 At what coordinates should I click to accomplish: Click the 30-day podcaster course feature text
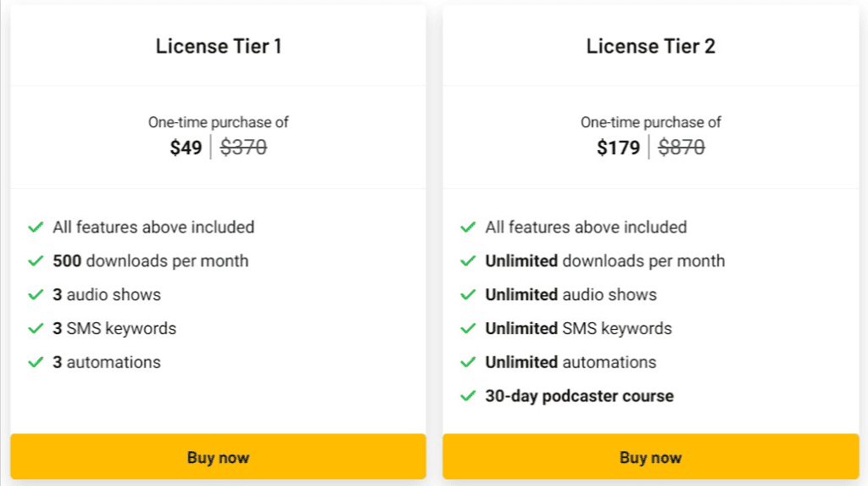pyautogui.click(x=579, y=396)
